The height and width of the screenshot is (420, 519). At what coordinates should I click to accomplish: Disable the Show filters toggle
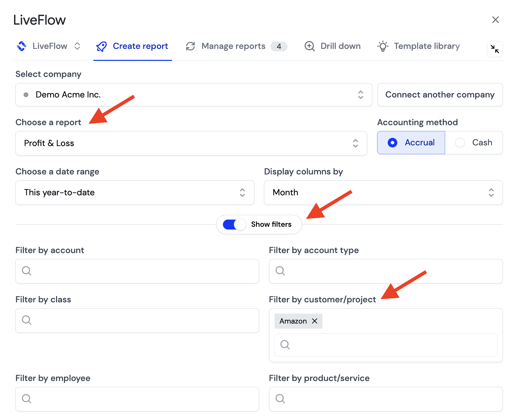pos(234,224)
